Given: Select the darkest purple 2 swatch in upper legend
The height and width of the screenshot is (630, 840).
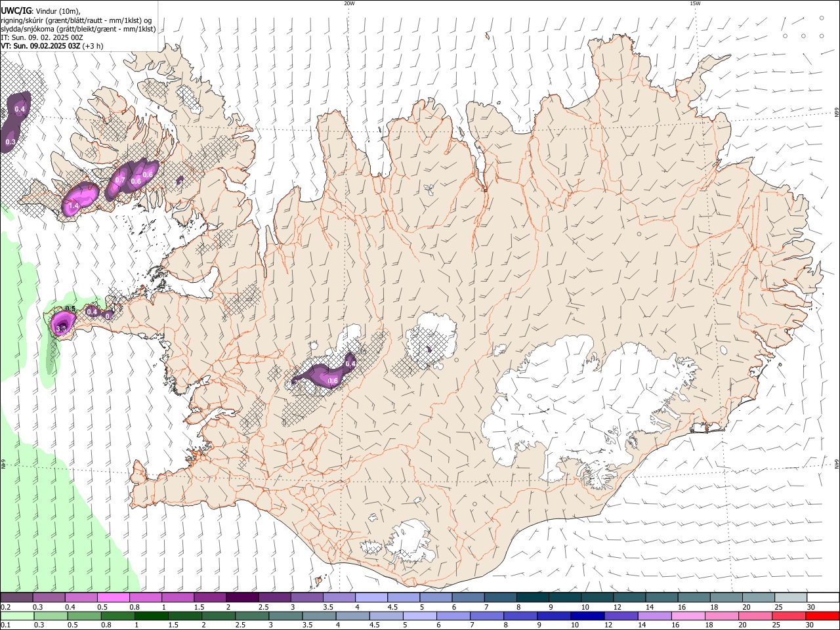Looking at the screenshot, I should click(243, 598).
